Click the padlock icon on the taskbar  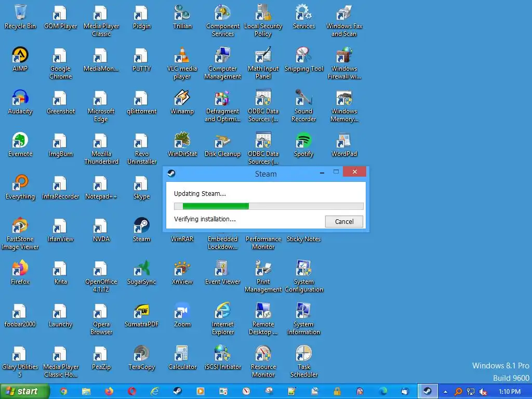337,392
